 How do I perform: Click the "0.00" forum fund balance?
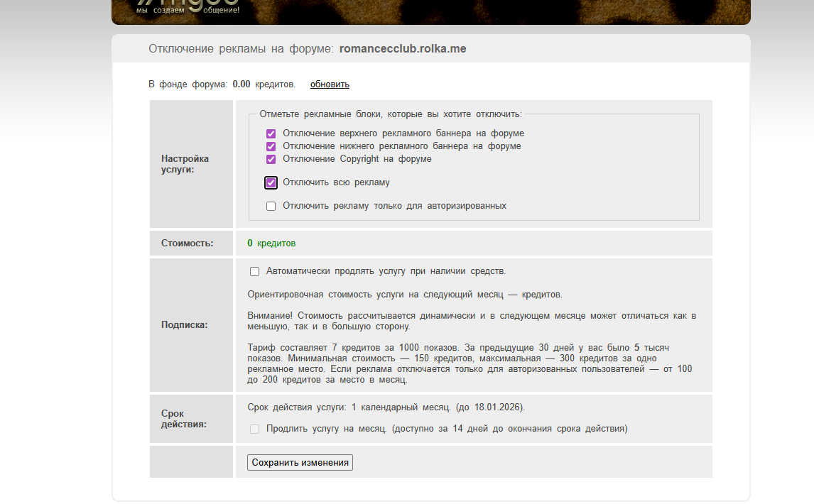(242, 84)
